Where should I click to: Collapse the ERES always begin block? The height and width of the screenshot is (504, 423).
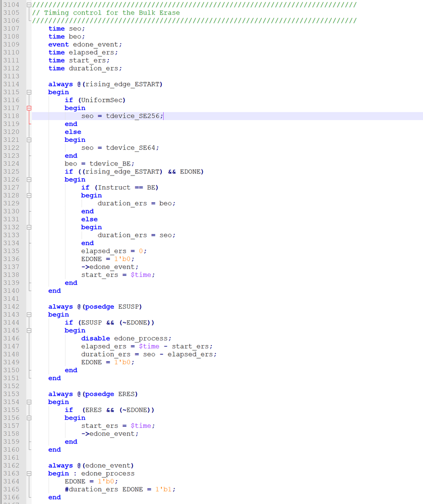(29, 402)
